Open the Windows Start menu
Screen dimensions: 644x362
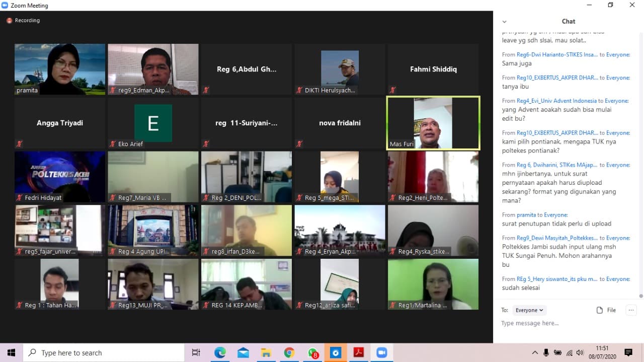[x=11, y=353]
